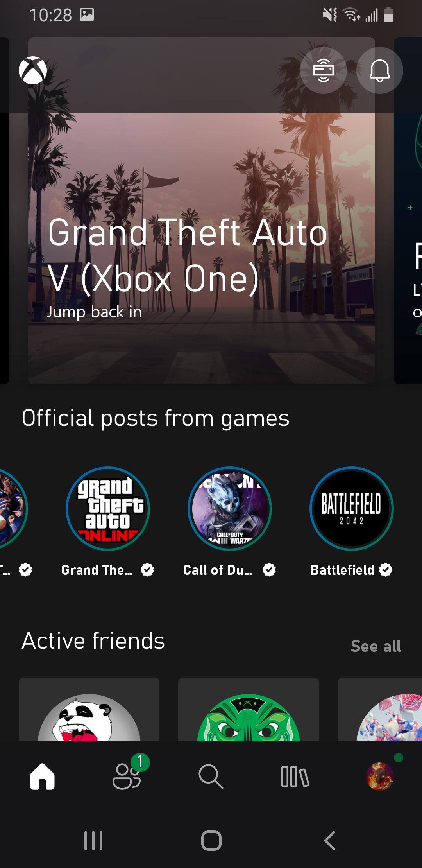Open Battlefield 2042 official posts
This screenshot has height=868, width=422.
352,509
